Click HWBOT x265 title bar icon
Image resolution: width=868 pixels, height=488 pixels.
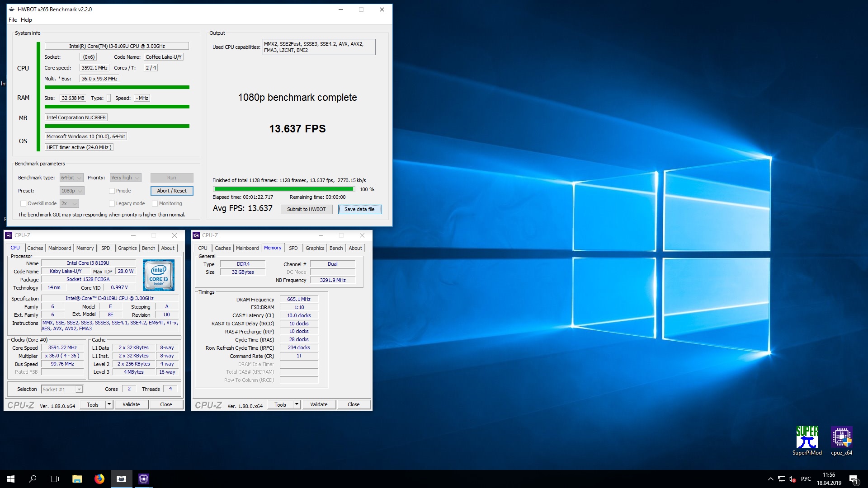pyautogui.click(x=12, y=9)
